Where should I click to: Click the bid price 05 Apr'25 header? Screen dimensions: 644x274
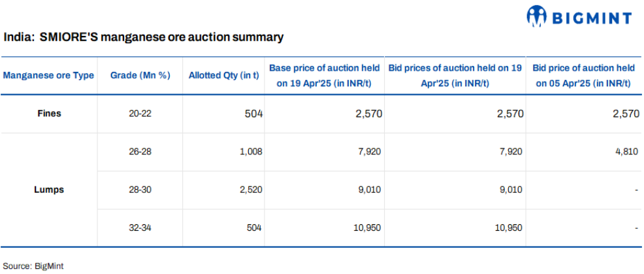click(x=583, y=75)
